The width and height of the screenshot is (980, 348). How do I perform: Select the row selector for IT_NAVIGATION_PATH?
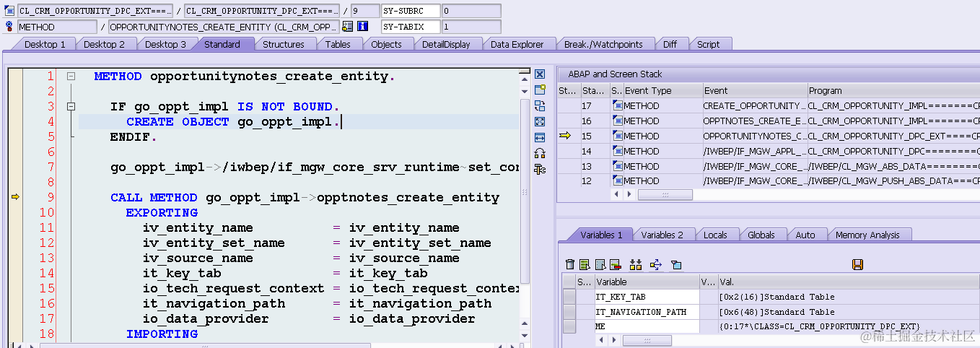569,312
